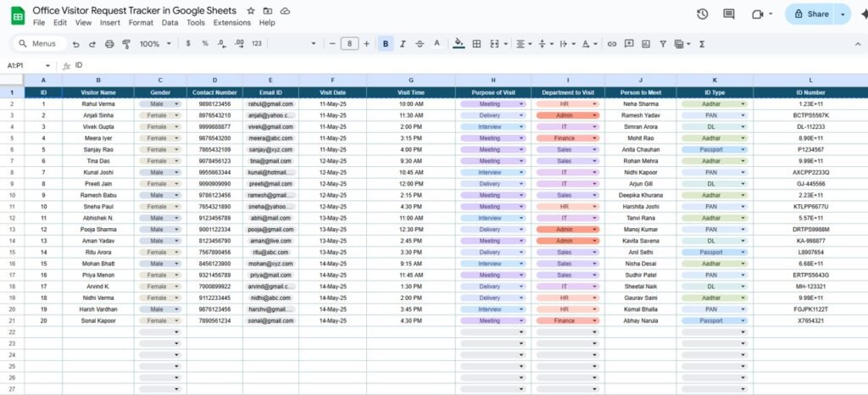Screen dimensions: 868x395
Task: Open version history clock icon
Action: pos(703,14)
